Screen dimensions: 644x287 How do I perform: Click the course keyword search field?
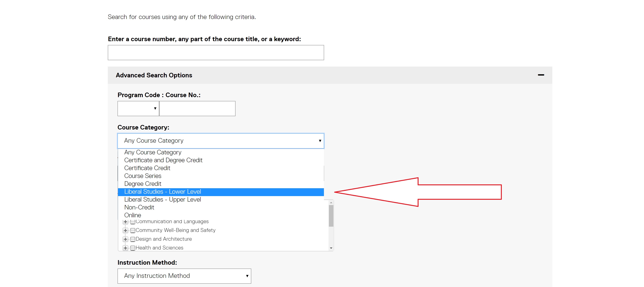[216, 52]
